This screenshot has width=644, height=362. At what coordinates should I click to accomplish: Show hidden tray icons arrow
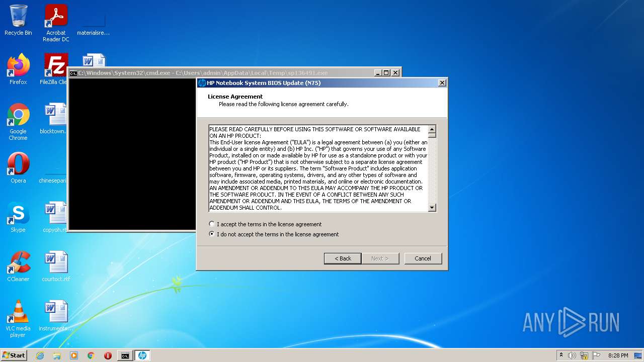tap(561, 355)
